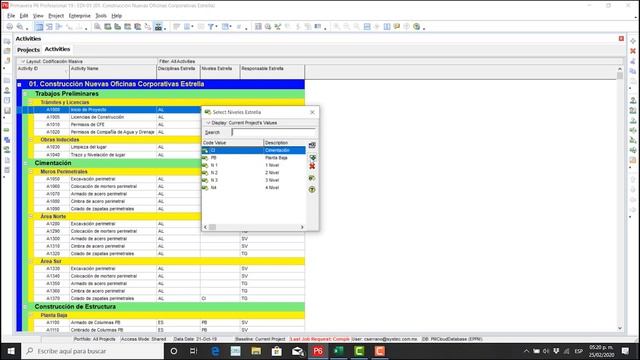Open the File menu

[11, 16]
